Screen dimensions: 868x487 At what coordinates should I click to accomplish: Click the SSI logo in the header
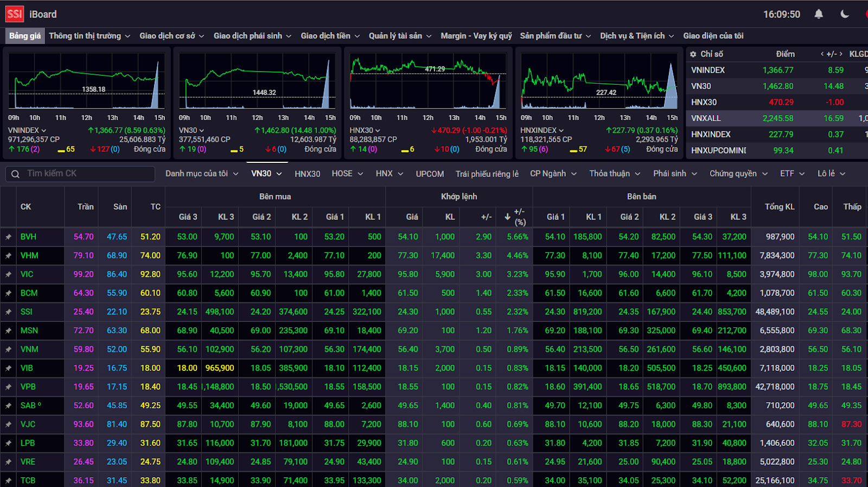[15, 14]
